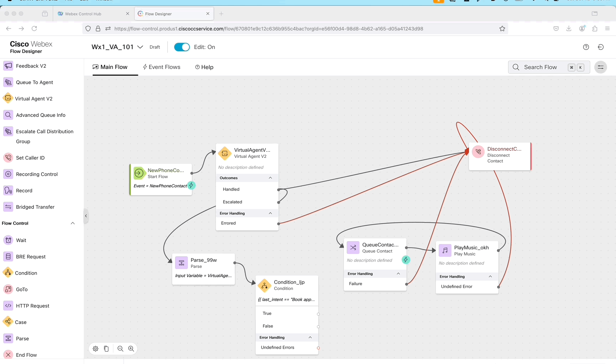The height and width of the screenshot is (364, 616).
Task: Open canvas settings gear icon
Action: click(96, 349)
